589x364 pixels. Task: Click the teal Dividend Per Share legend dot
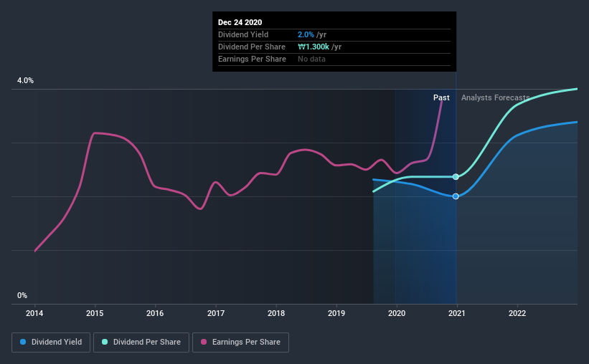click(x=105, y=342)
